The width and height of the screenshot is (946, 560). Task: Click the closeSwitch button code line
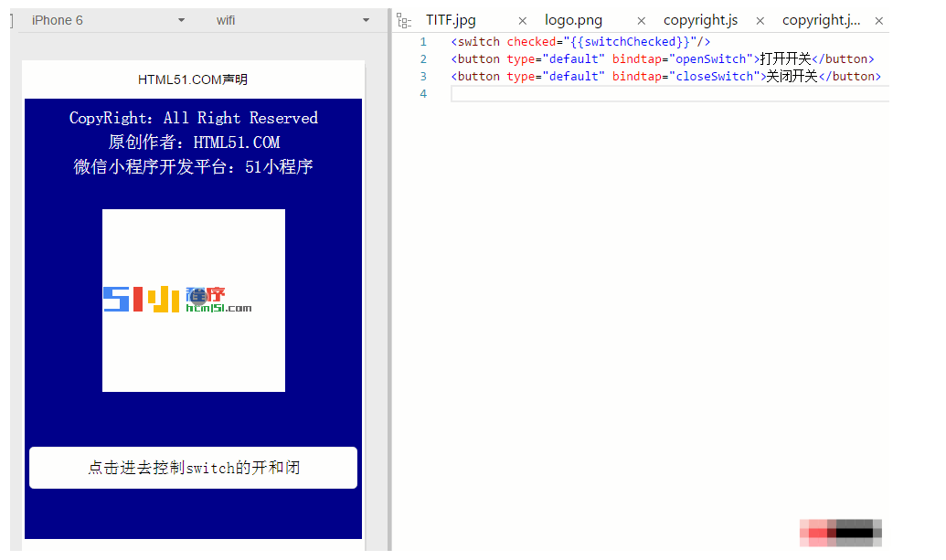pos(666,77)
